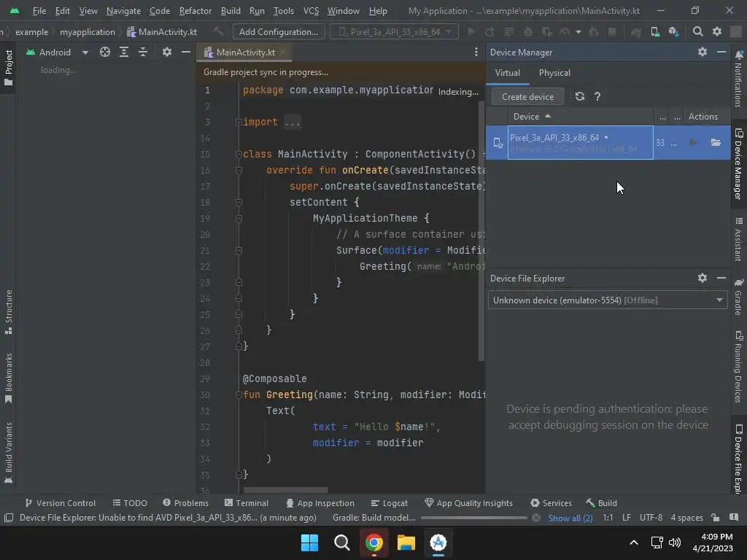Toggle the Gradle tool window stripe
The image size is (747, 560).
point(738,297)
